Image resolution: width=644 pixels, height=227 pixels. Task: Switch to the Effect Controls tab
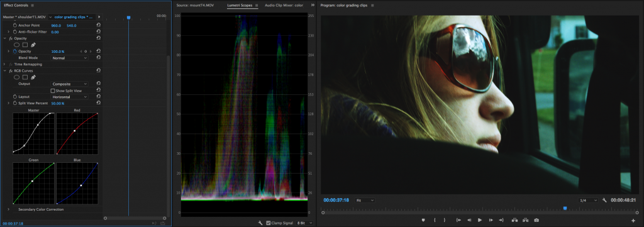point(16,5)
